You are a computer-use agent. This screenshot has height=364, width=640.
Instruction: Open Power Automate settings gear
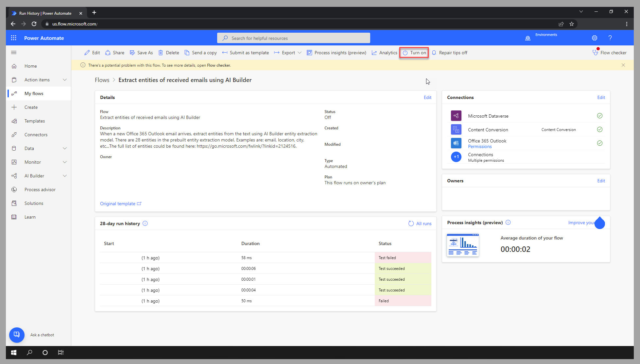pyautogui.click(x=594, y=38)
